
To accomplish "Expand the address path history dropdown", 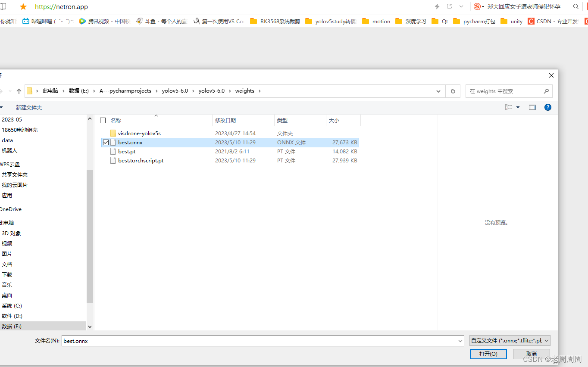I will click(x=438, y=91).
